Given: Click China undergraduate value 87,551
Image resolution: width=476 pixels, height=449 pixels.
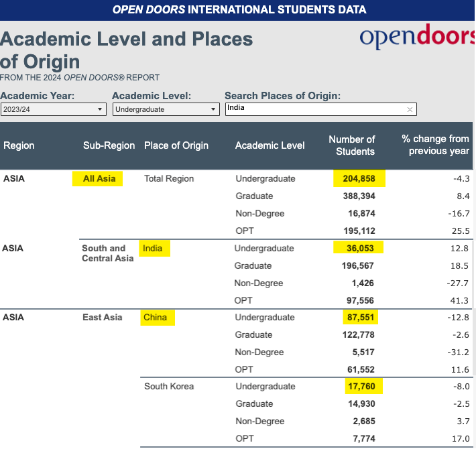Looking at the screenshot, I should pyautogui.click(x=357, y=317).
